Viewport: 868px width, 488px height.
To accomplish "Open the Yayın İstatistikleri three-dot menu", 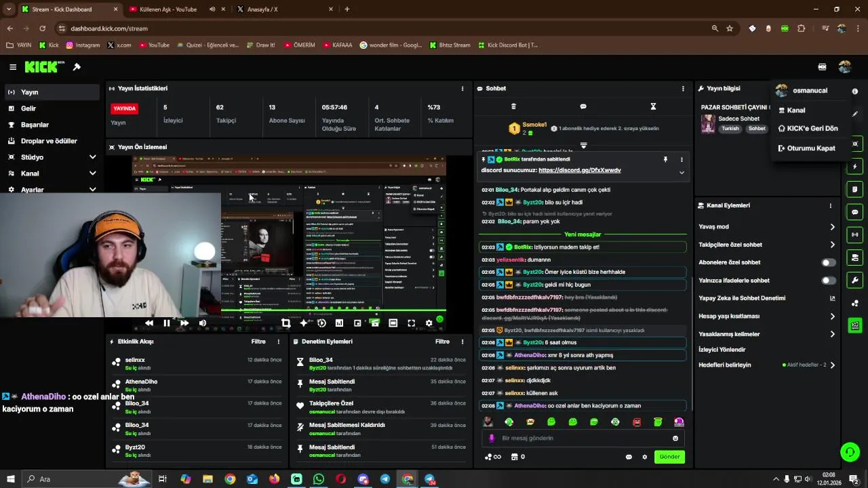I will [x=462, y=89].
